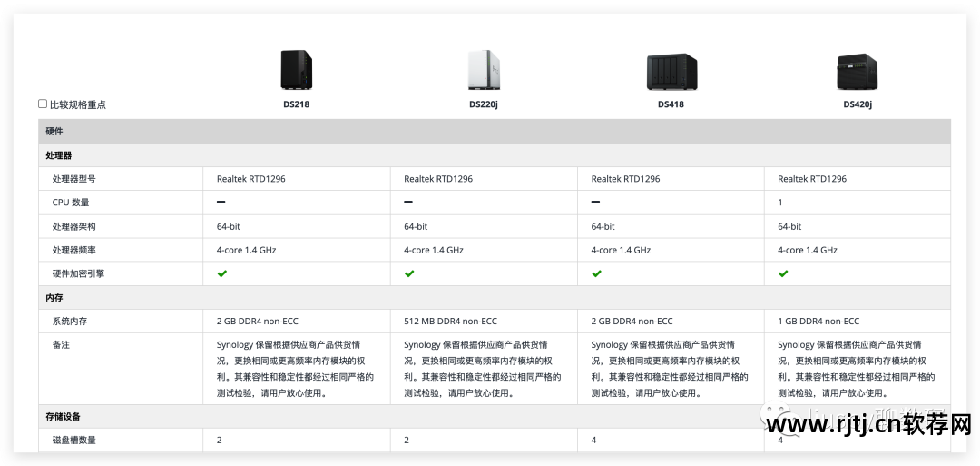Click DS418's green check for 硬件加密引擎
The width and height of the screenshot is (980, 466).
(x=596, y=273)
